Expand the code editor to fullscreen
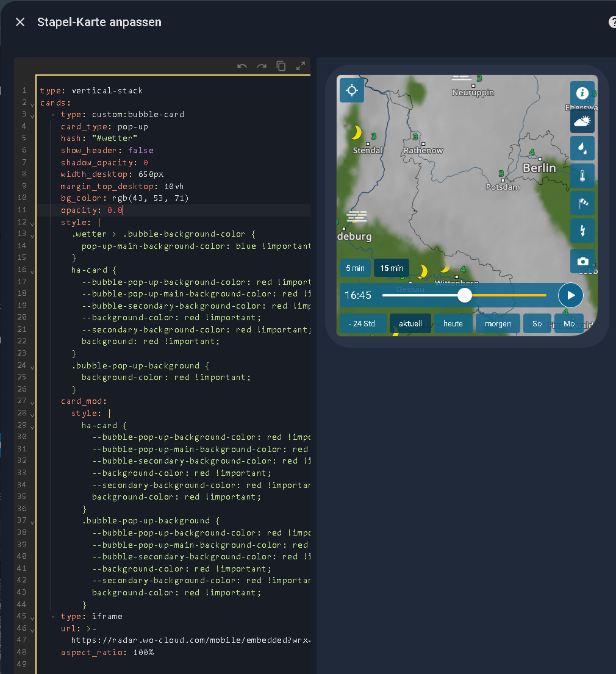 [x=300, y=66]
